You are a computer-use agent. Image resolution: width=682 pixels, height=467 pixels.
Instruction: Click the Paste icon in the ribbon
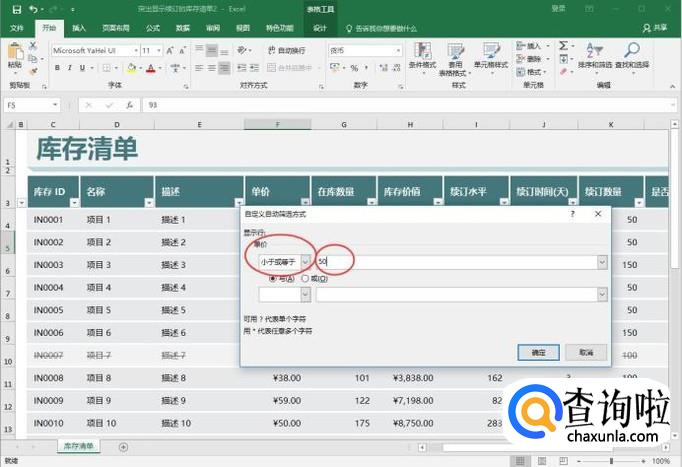[14, 55]
